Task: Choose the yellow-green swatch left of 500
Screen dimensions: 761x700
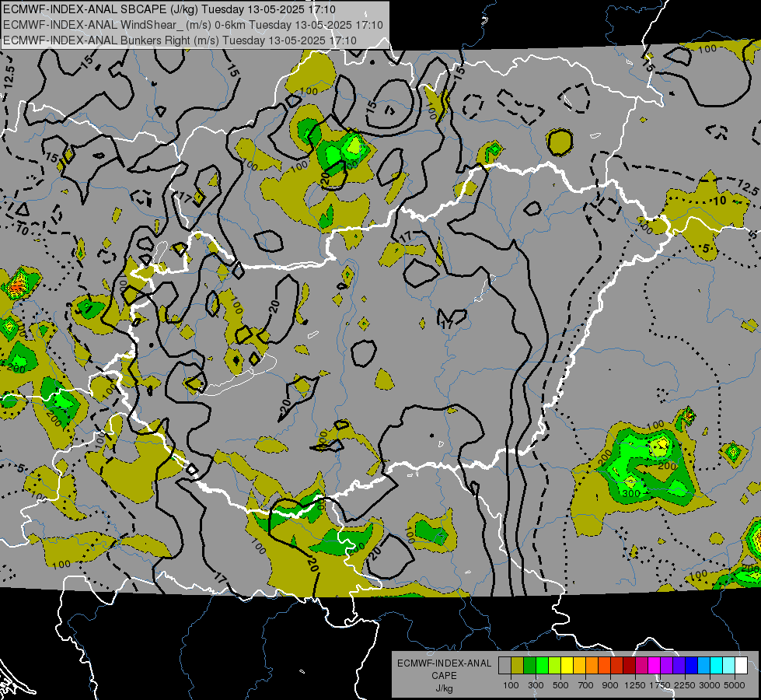Action: (x=554, y=666)
